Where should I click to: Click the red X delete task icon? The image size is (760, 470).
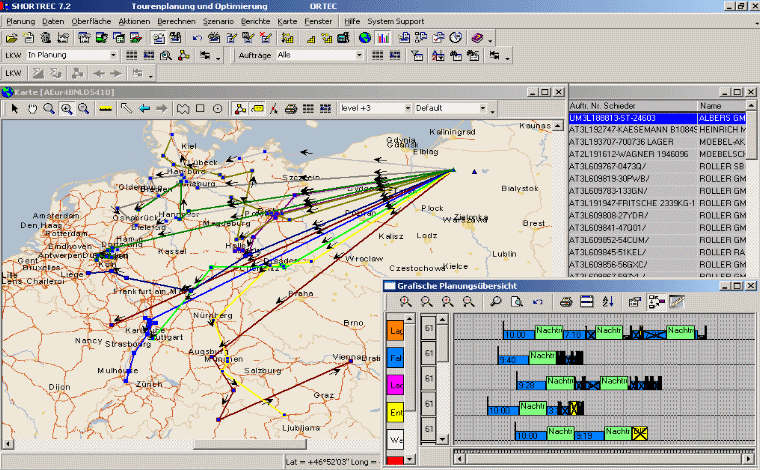(265, 38)
